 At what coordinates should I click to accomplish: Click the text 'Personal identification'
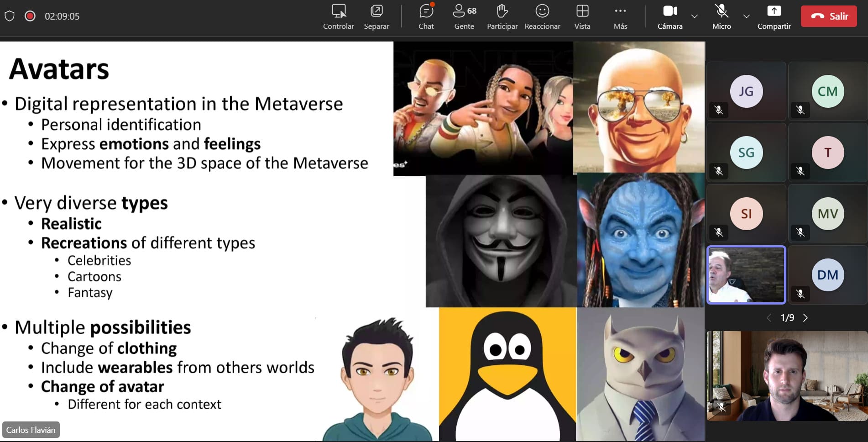click(121, 125)
